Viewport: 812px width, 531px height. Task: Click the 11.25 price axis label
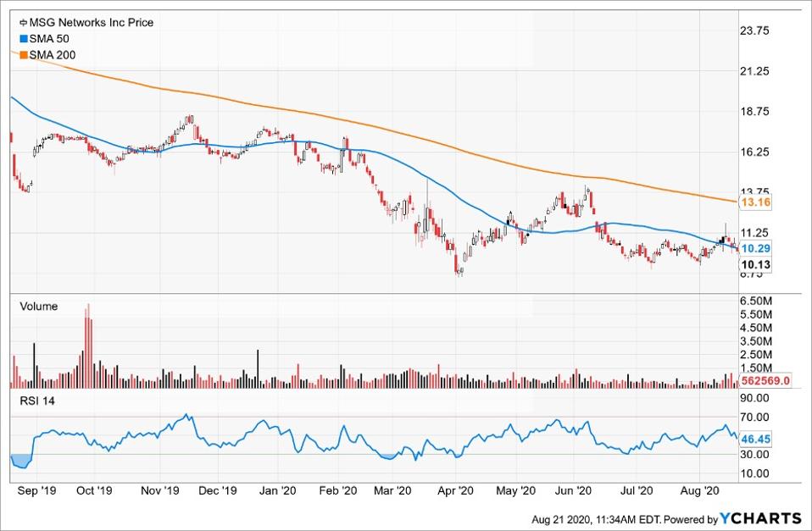(755, 232)
